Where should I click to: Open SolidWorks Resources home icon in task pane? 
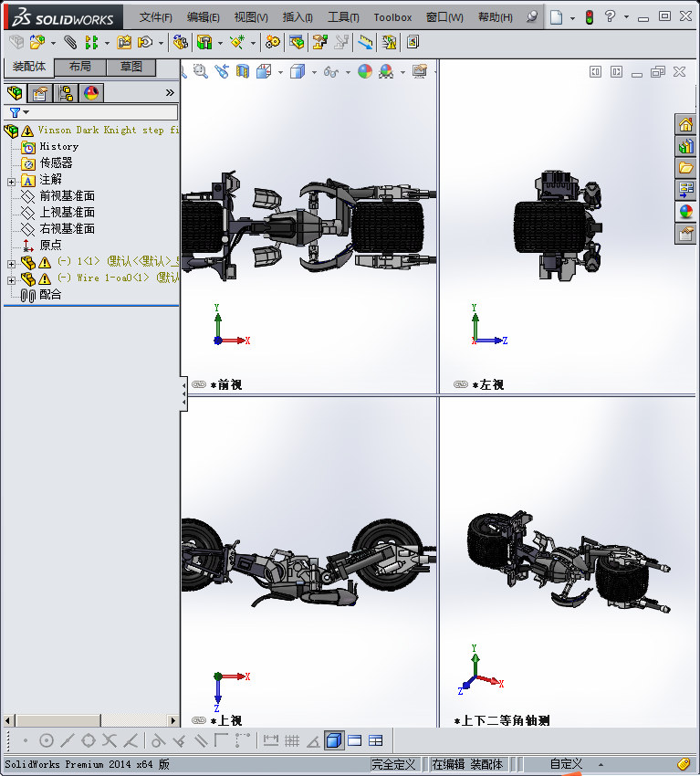point(685,125)
